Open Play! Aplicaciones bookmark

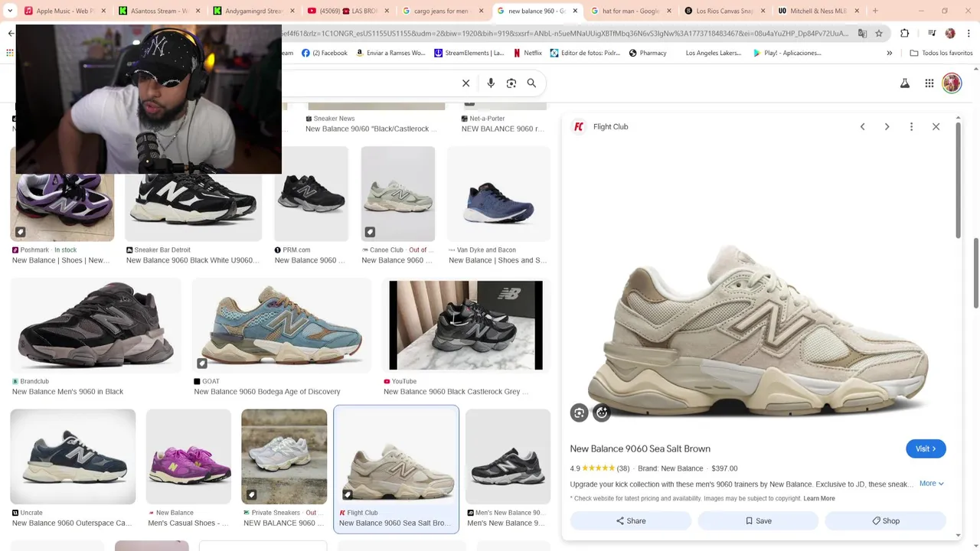click(x=787, y=53)
